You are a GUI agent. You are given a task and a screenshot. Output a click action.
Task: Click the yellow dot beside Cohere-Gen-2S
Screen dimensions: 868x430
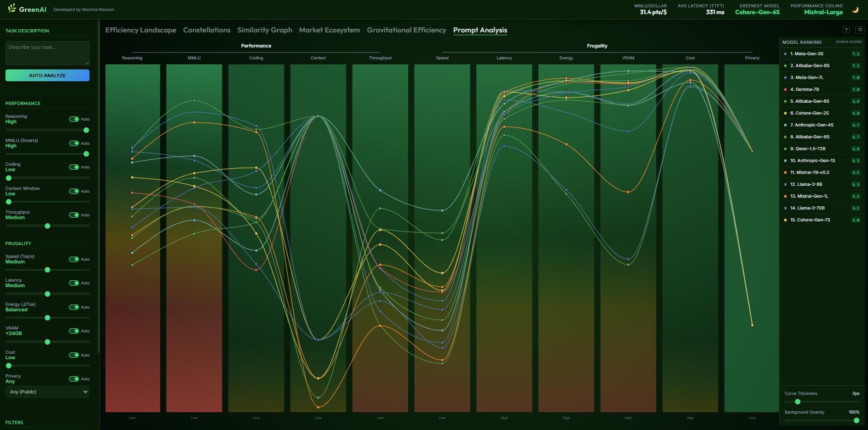[x=786, y=113]
